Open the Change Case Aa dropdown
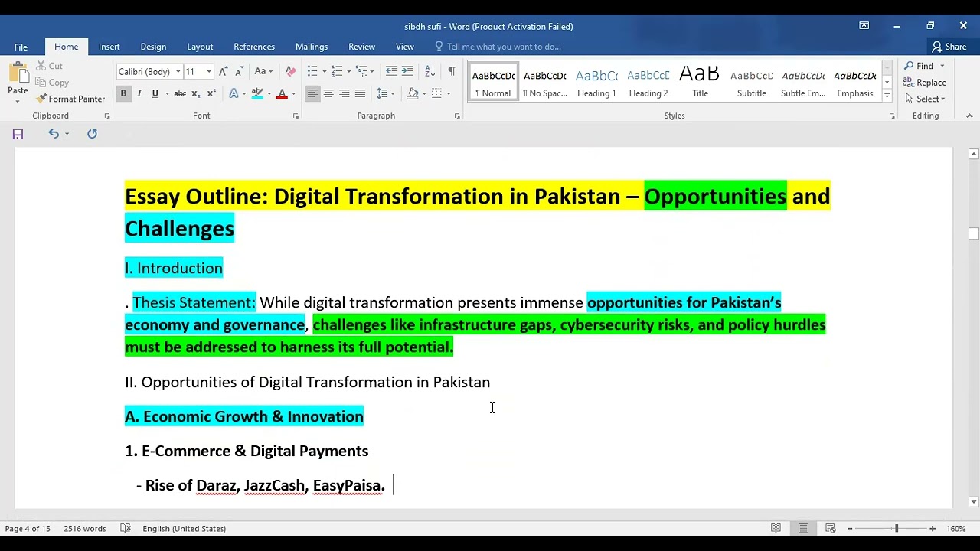The image size is (980, 551). tap(263, 71)
